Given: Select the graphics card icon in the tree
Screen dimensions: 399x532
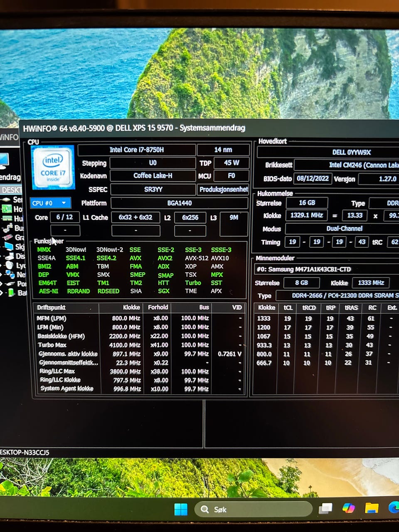Looking at the screenshot, I should (8, 237).
